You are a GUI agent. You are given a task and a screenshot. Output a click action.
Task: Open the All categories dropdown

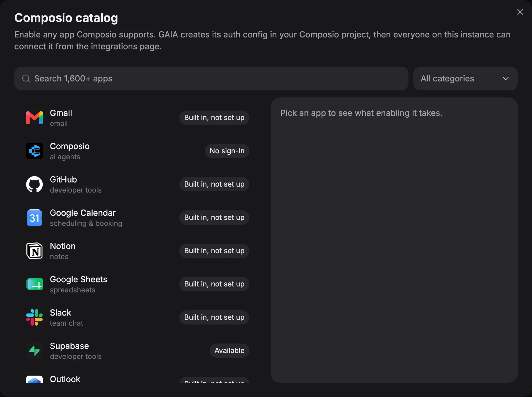465,78
